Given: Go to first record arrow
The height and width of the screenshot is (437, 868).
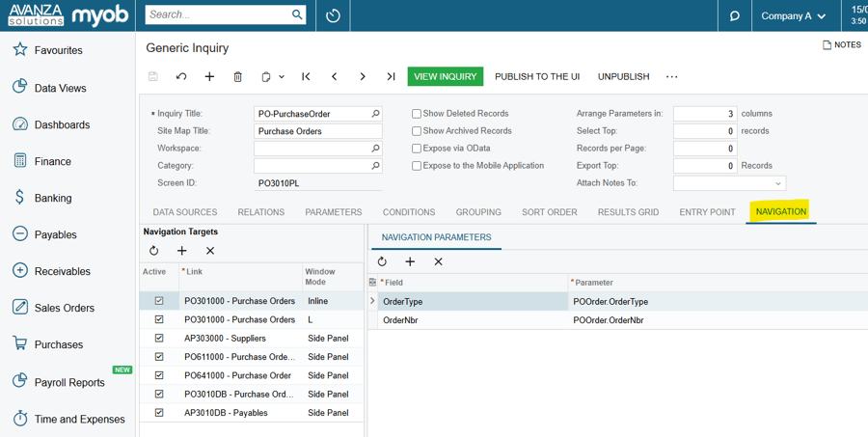Looking at the screenshot, I should click(306, 76).
